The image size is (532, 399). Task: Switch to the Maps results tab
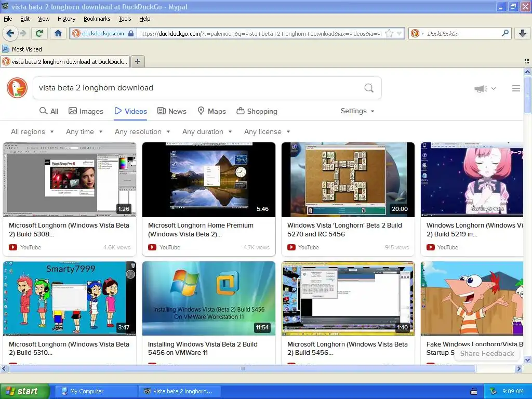coord(212,111)
